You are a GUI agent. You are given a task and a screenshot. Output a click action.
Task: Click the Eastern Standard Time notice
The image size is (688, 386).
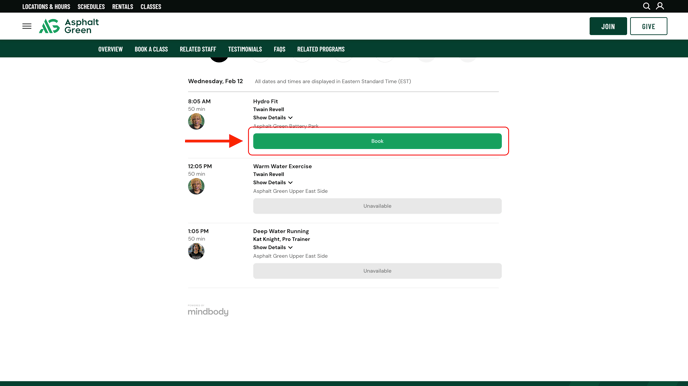coord(333,82)
